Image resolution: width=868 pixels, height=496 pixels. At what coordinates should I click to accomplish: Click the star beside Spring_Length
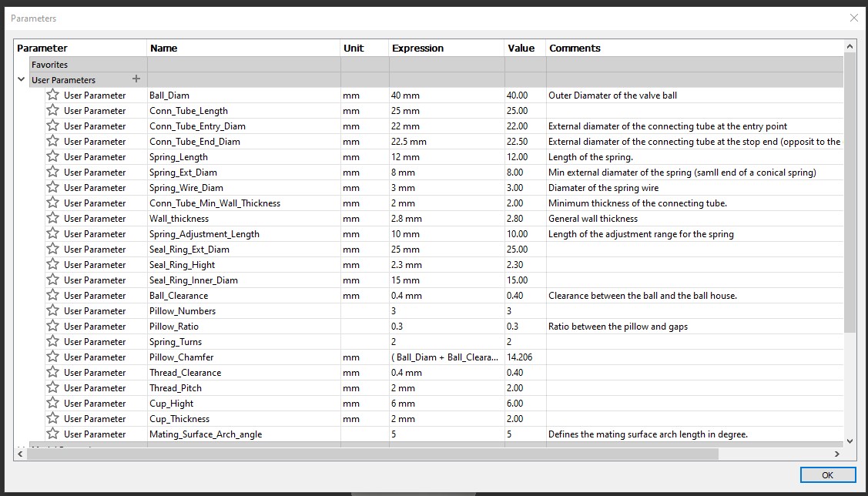[52, 156]
